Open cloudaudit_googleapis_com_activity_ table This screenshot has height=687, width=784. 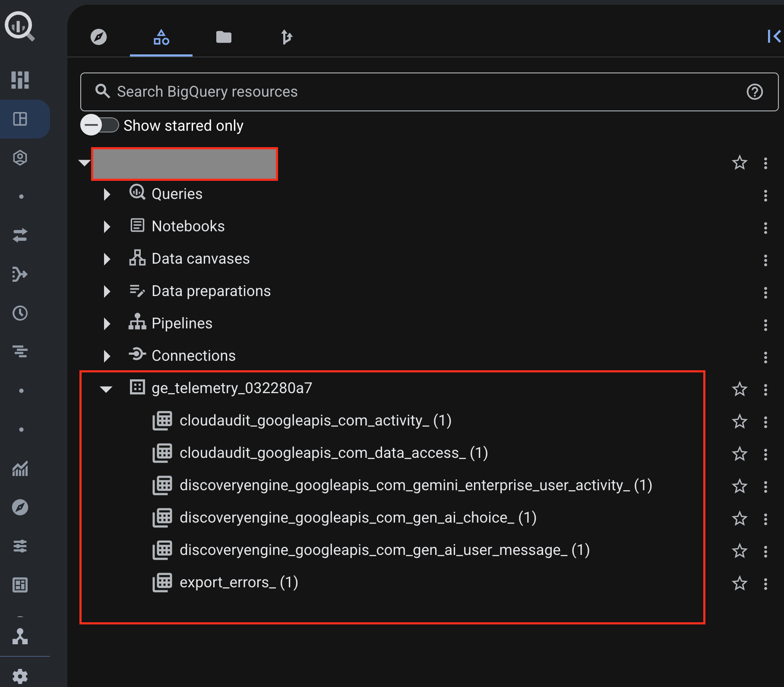click(x=316, y=420)
